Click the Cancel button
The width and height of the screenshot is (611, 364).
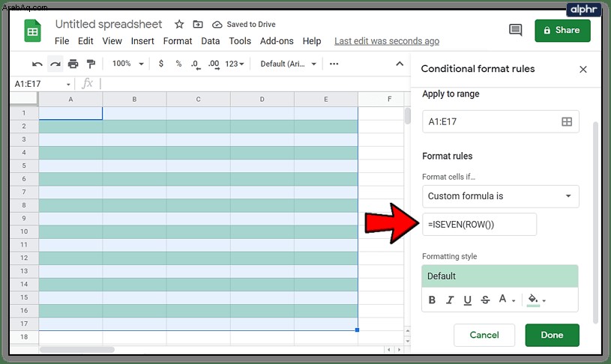(x=484, y=336)
